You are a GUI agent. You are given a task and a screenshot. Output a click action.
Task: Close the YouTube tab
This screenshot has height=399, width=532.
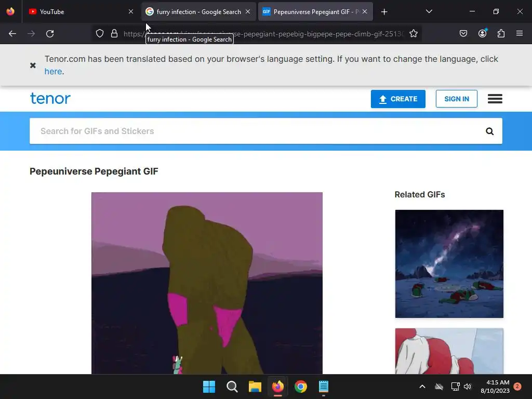point(131,11)
